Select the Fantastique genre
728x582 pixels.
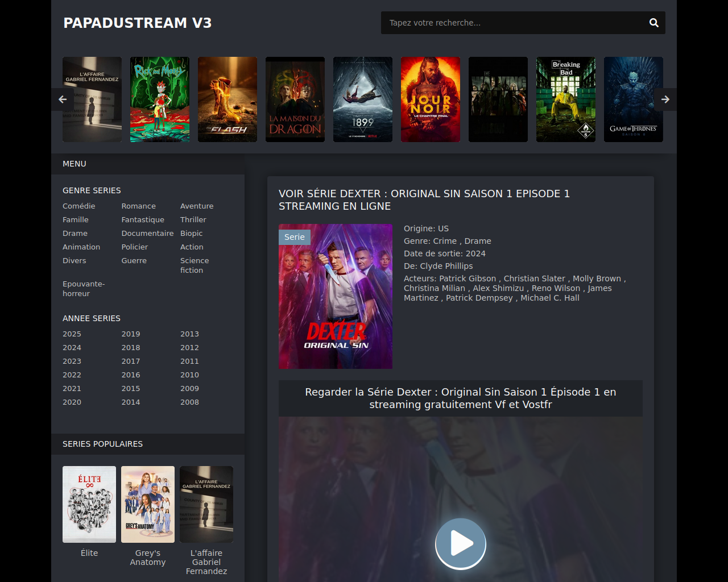pyautogui.click(x=143, y=219)
